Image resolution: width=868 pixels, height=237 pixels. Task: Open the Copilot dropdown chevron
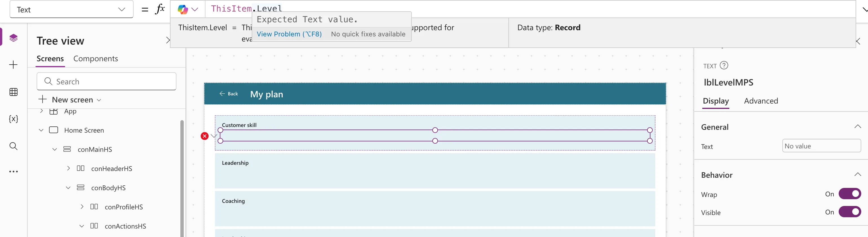[x=195, y=9]
